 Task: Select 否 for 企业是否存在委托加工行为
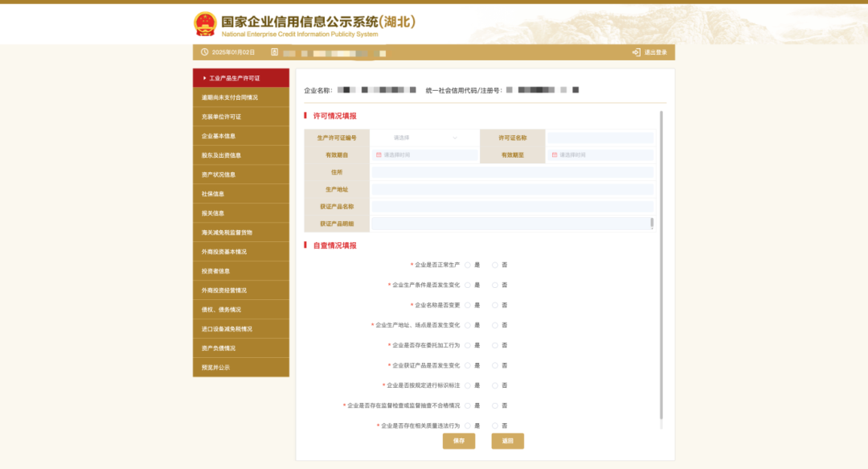[495, 345]
